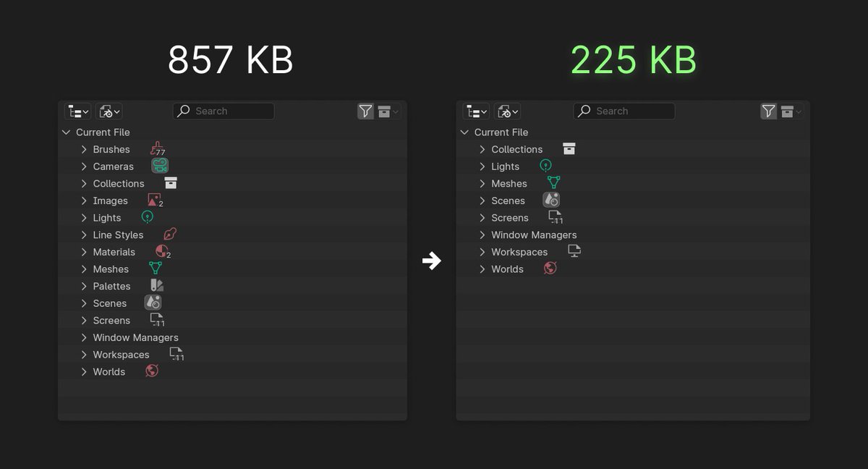Viewport: 868px width, 469px height.
Task: Open display mode dropdown in right outliner
Action: pos(507,111)
